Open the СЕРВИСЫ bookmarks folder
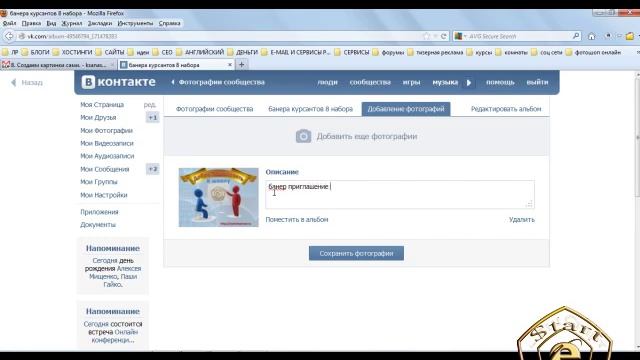This screenshot has width=640, height=360. pyautogui.click(x=352, y=52)
